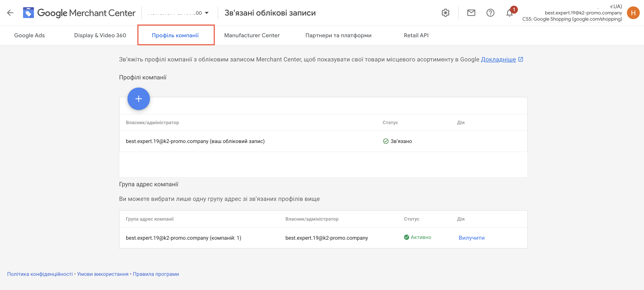This screenshot has height=290, width=644.
Task: Click the green Активно status icon
Action: [x=406, y=237]
